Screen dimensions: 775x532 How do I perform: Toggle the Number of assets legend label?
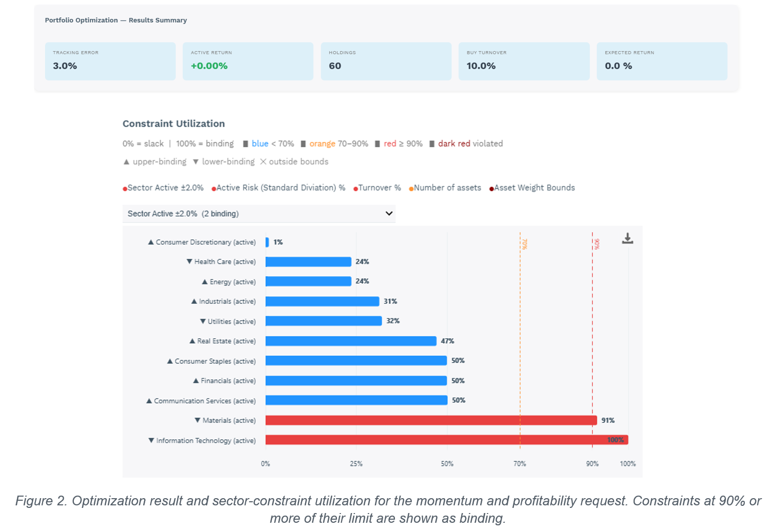(448, 188)
